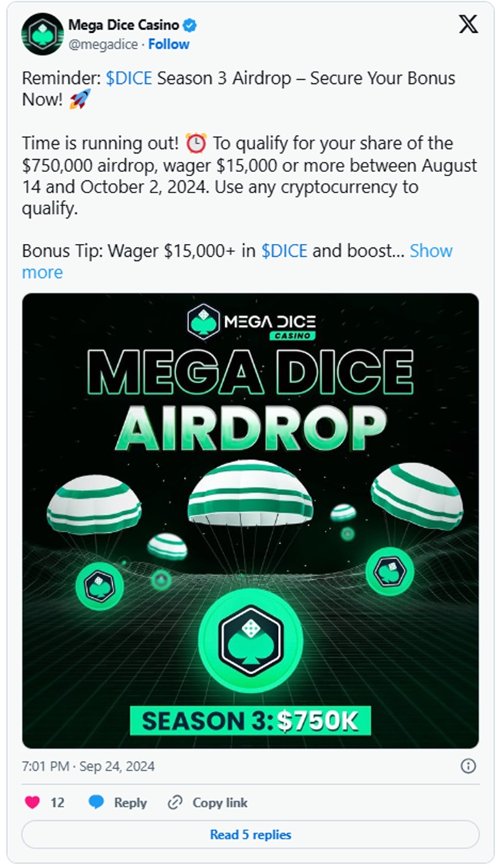The width and height of the screenshot is (499, 868).
Task: Click the blue verified badge
Action: tap(190, 26)
